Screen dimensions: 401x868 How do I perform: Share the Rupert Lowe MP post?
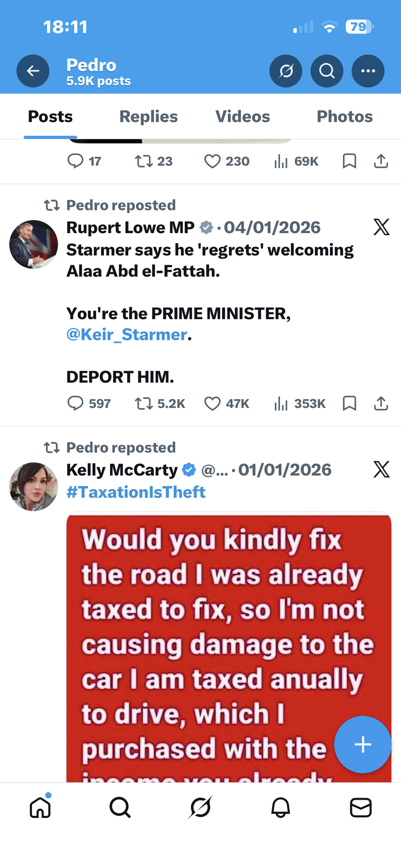coord(381,404)
